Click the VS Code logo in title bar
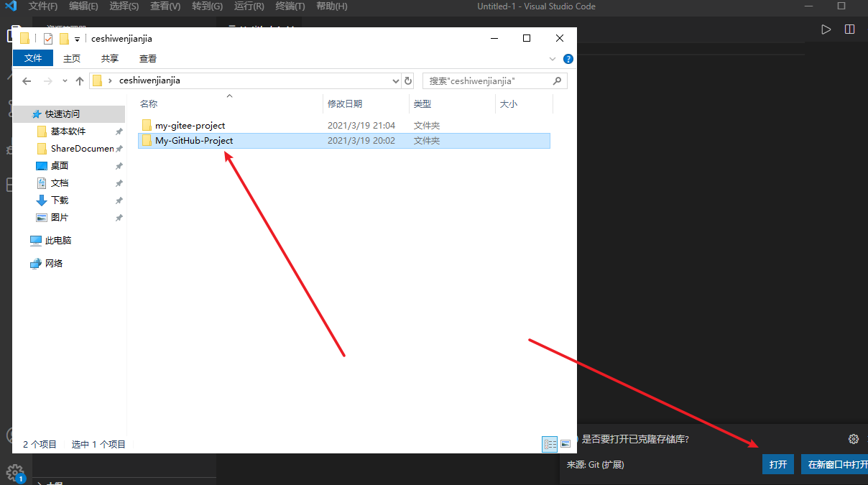This screenshot has width=868, height=485. tap(10, 6)
